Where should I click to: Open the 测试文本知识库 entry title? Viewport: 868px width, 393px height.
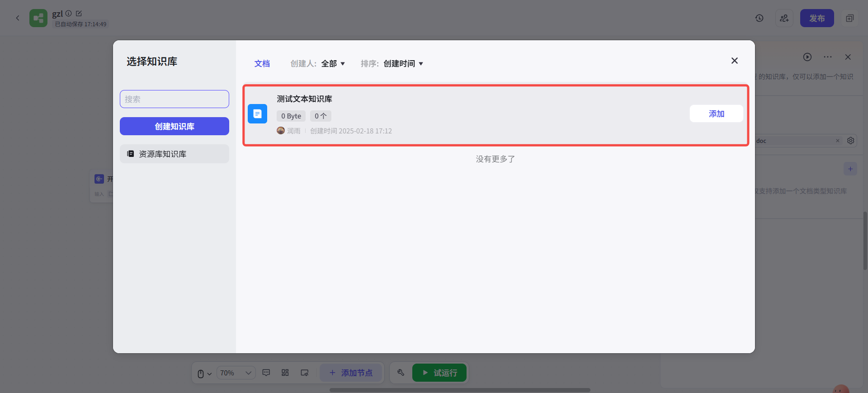click(x=305, y=99)
